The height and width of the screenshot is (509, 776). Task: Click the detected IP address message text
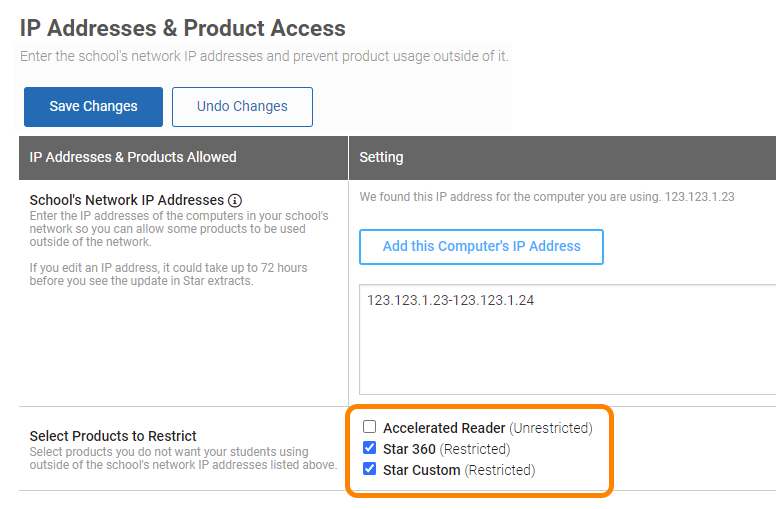click(x=547, y=197)
